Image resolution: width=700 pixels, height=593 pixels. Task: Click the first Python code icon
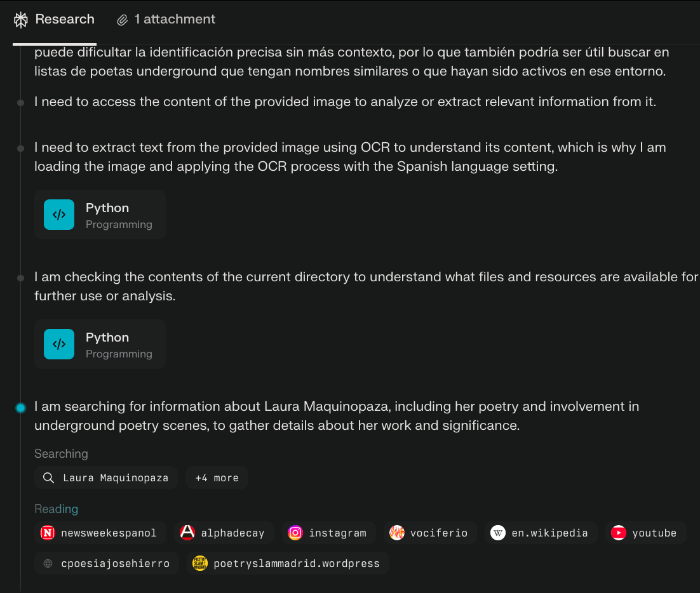[59, 215]
